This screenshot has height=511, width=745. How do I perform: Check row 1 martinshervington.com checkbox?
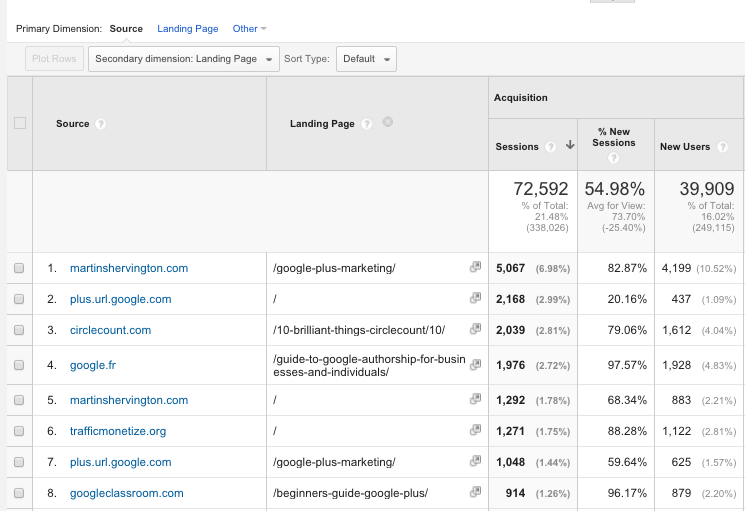(19, 268)
